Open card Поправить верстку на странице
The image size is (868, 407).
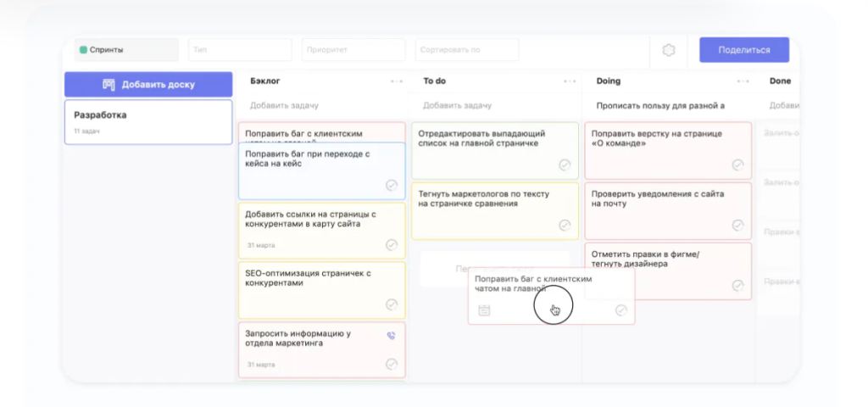[x=668, y=151]
